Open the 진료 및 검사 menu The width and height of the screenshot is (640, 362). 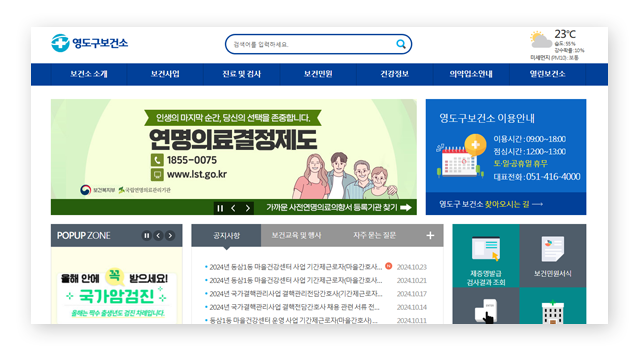tap(242, 74)
